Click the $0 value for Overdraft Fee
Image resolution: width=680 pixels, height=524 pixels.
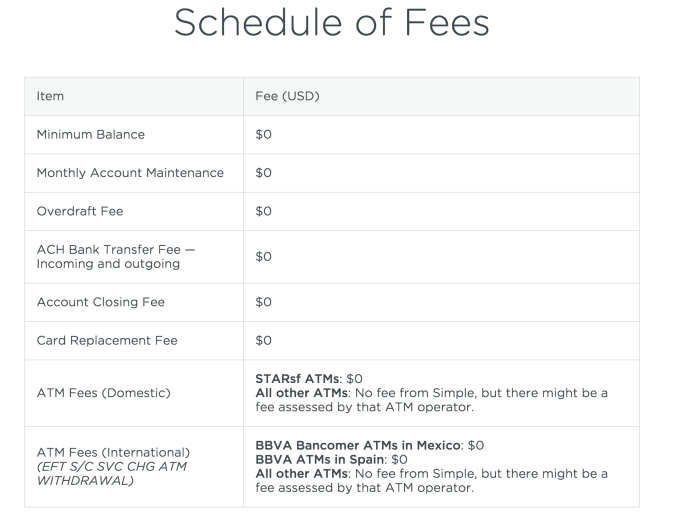(x=264, y=212)
